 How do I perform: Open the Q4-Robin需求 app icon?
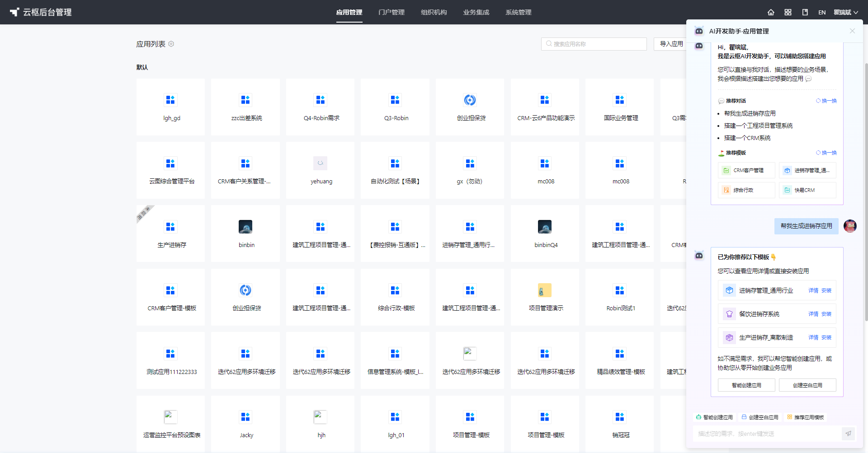(321, 100)
